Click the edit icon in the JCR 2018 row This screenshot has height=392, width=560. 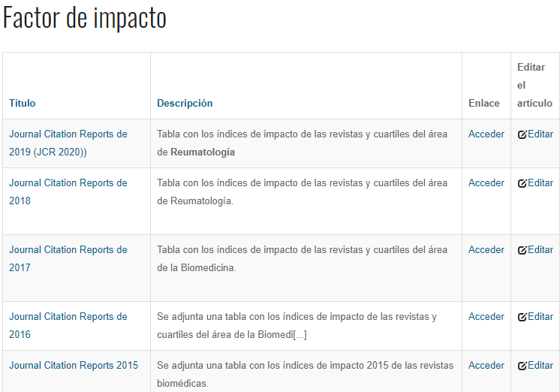pyautogui.click(x=522, y=183)
